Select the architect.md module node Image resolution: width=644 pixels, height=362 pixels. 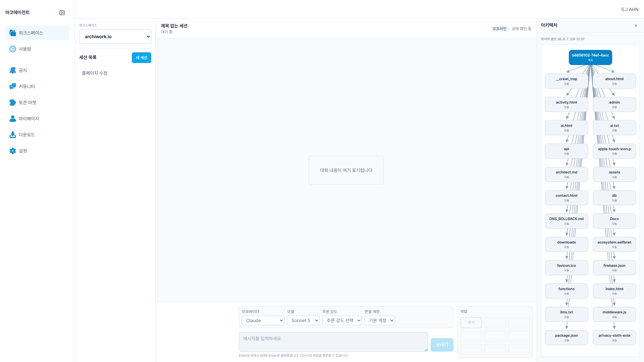(566, 174)
